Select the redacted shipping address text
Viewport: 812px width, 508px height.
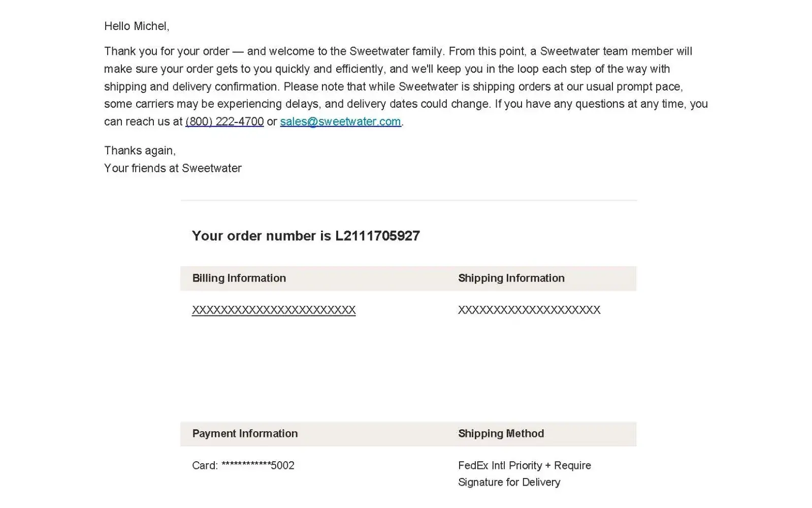[x=529, y=310]
